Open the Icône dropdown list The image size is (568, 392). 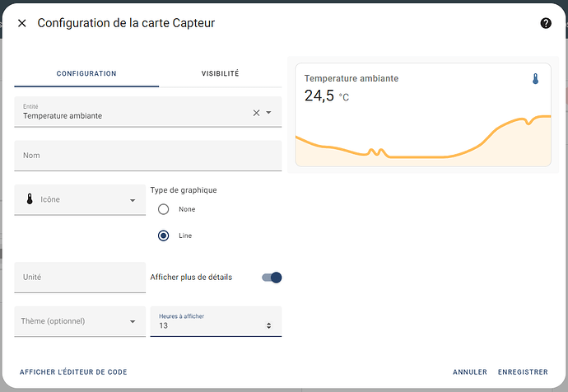tap(133, 200)
